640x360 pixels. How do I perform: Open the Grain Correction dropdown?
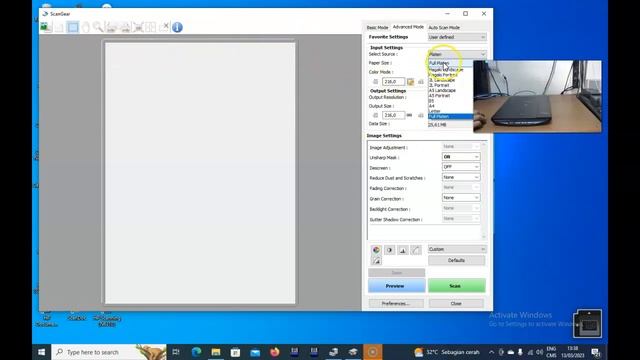[461, 198]
